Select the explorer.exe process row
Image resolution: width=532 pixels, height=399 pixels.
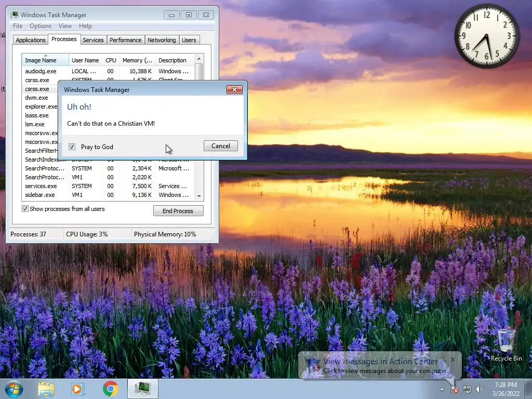tap(41, 107)
